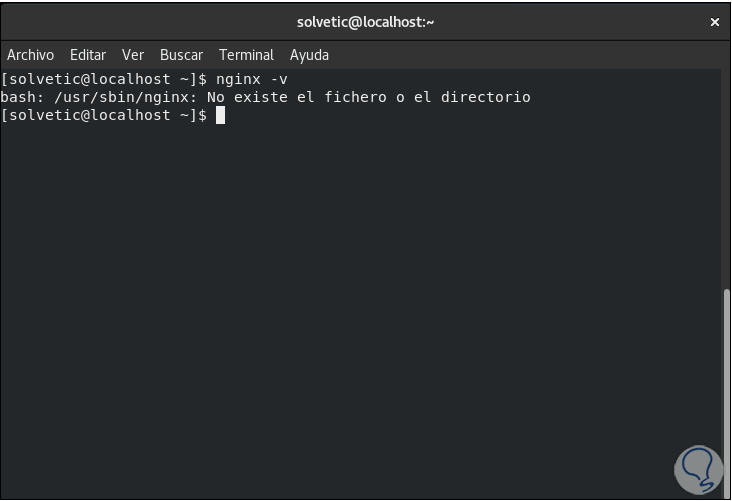Click the empty scrollbar track above thumb
This screenshot has height=501, width=732.
725,180
